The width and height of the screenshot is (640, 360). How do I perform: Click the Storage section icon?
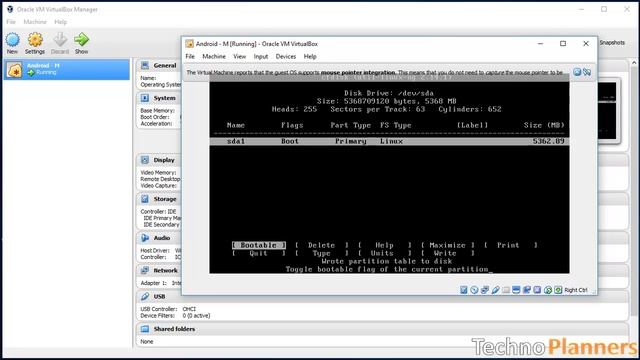pyautogui.click(x=145, y=199)
